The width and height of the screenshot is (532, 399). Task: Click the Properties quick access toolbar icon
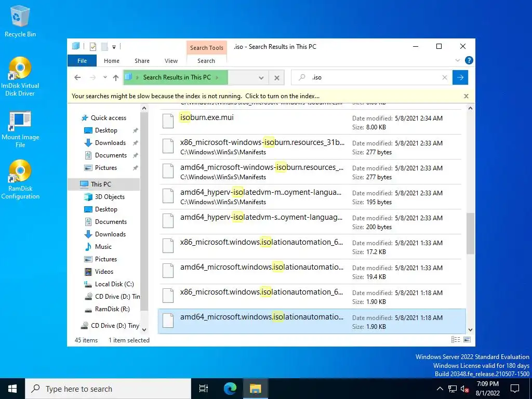(x=93, y=47)
